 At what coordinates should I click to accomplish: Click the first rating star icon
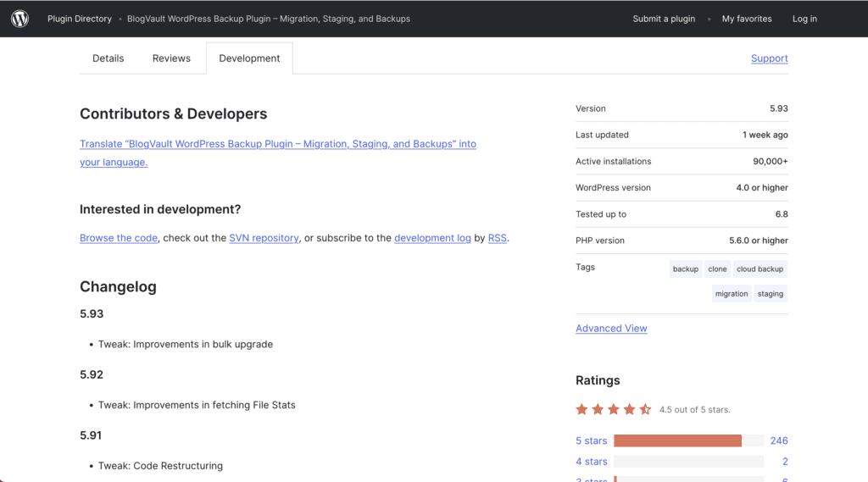pos(581,409)
